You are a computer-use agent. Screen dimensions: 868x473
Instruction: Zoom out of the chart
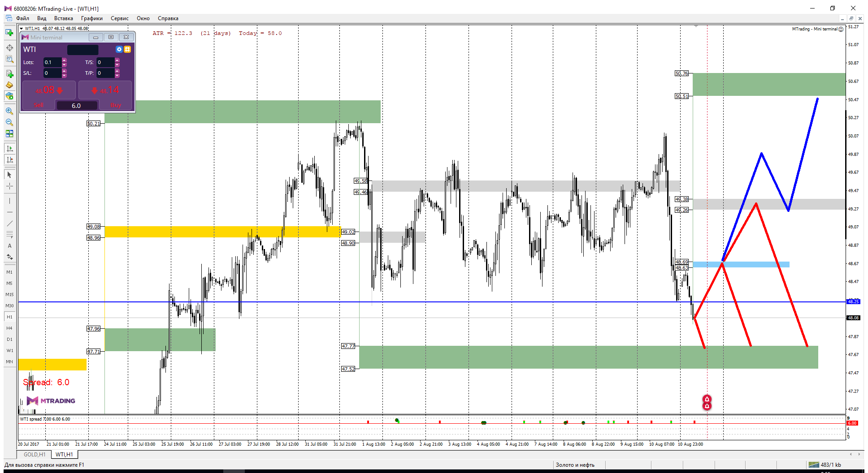[9, 122]
